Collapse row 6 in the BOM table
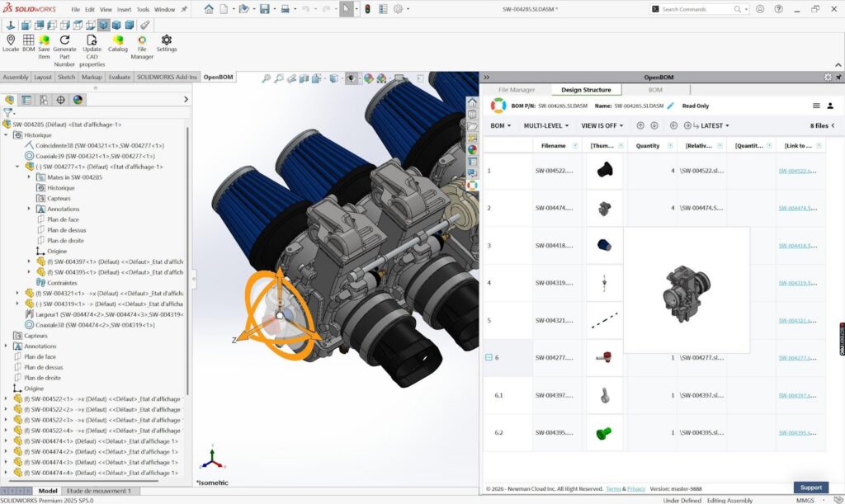Screen dimensions: 845x504 pyautogui.click(x=489, y=357)
